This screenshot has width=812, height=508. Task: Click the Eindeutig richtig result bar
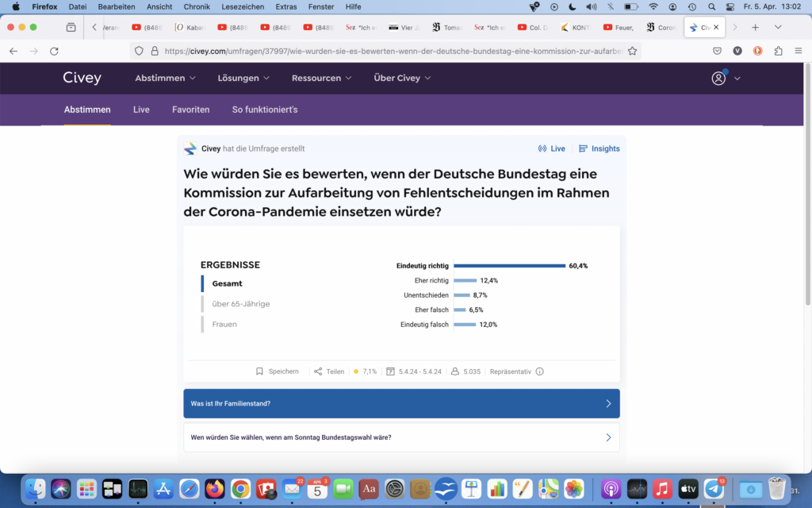coord(508,266)
